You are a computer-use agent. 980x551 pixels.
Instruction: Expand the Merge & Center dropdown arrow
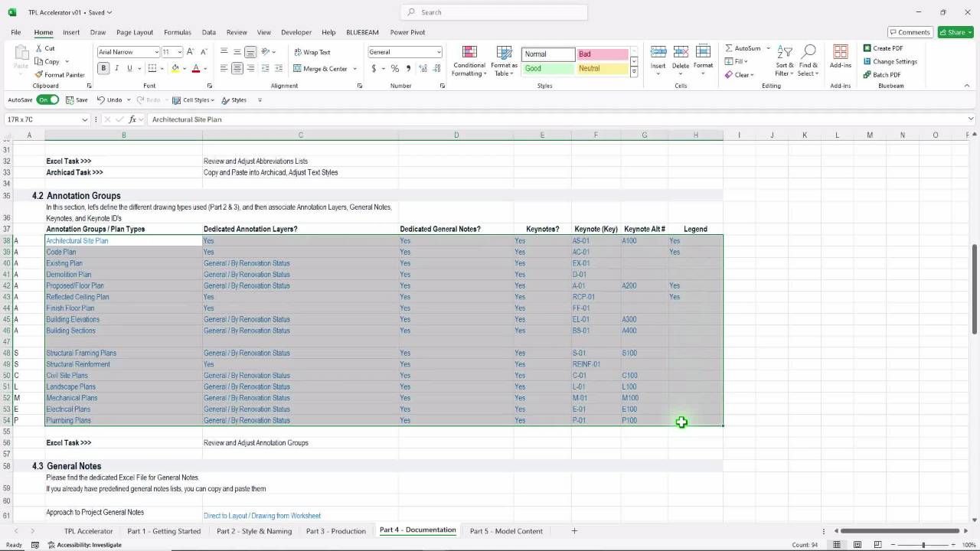click(x=354, y=69)
